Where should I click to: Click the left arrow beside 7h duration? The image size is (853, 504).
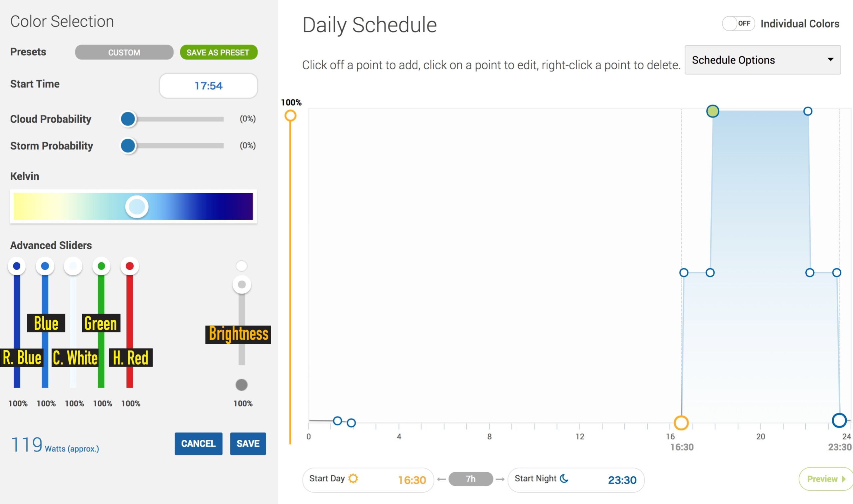coord(441,479)
